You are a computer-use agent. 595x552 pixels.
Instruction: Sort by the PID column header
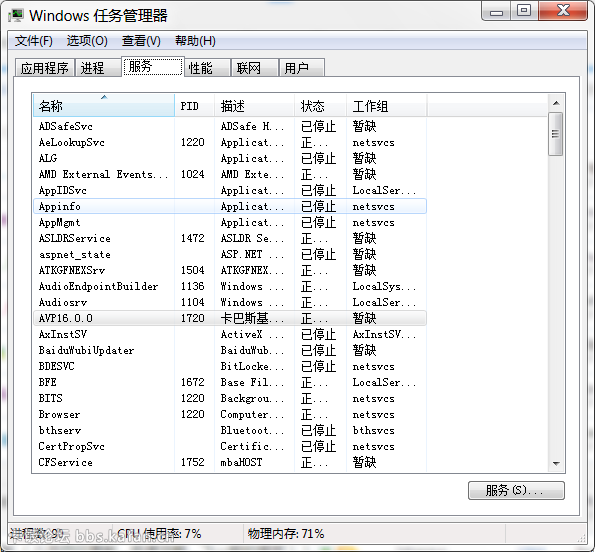(195, 105)
